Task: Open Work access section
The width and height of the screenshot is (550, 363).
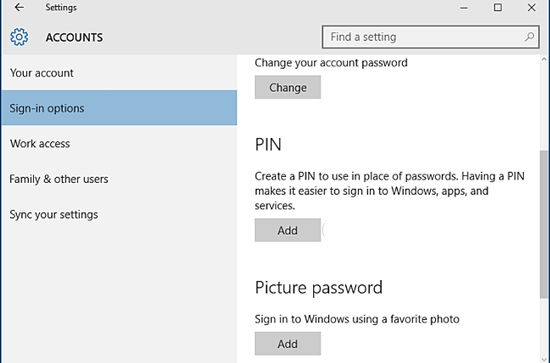Action: coord(119,143)
